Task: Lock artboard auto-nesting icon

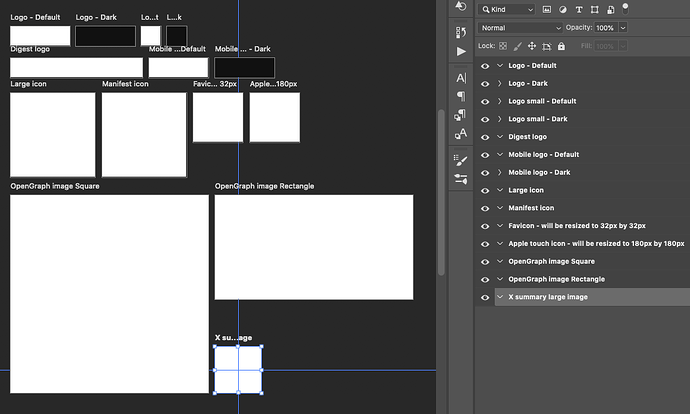Action: [547, 46]
